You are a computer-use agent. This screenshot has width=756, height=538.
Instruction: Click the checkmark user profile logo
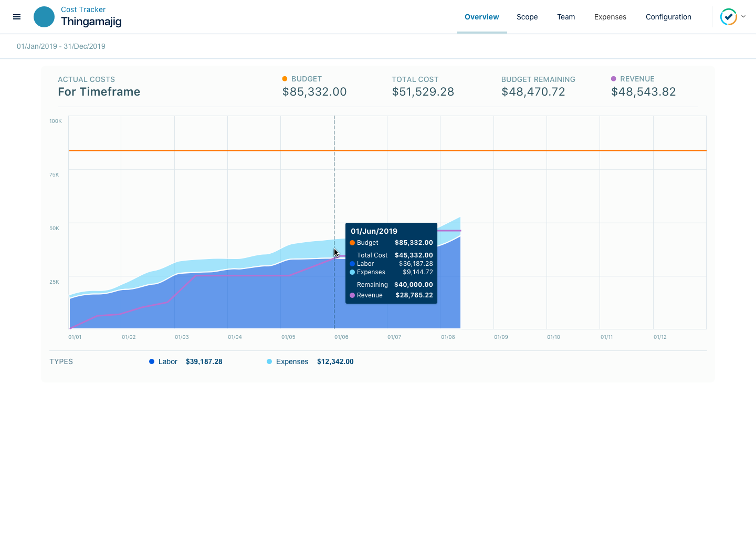coord(728,17)
